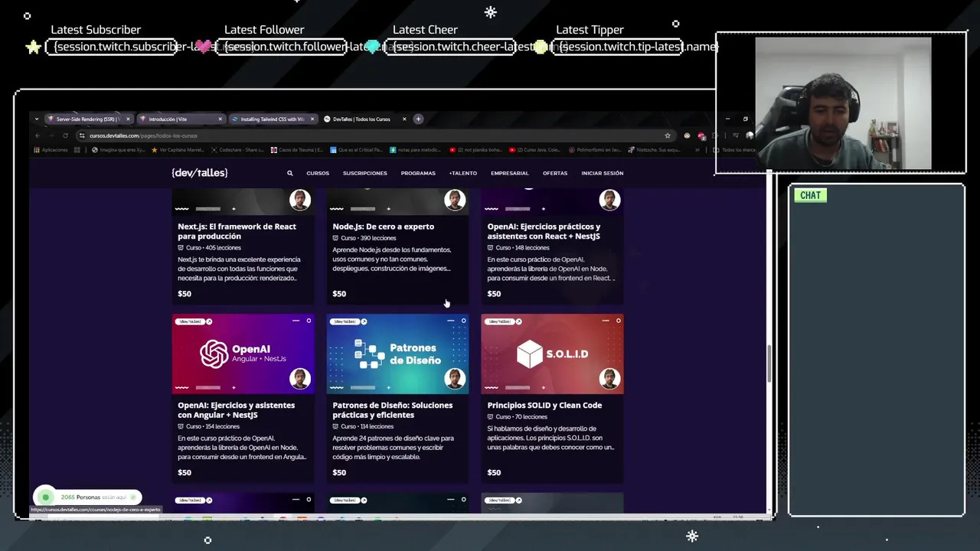Image resolution: width=980 pixels, height=551 pixels.
Task: Dismiss the 2065 Personas notification
Action: [133, 497]
